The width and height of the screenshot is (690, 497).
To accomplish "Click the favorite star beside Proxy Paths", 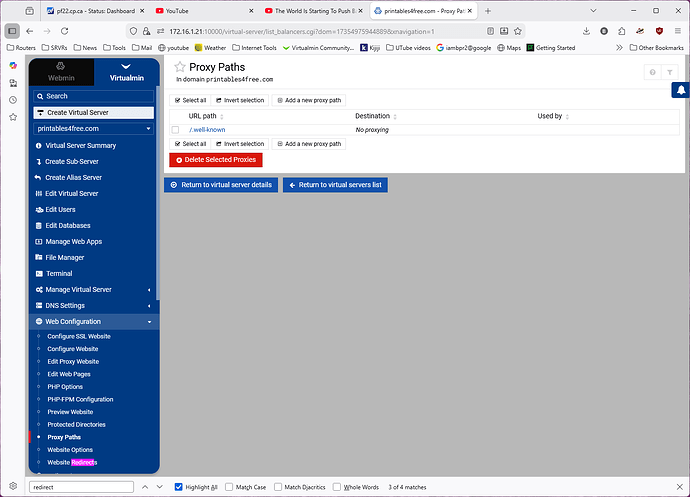I will tap(180, 67).
